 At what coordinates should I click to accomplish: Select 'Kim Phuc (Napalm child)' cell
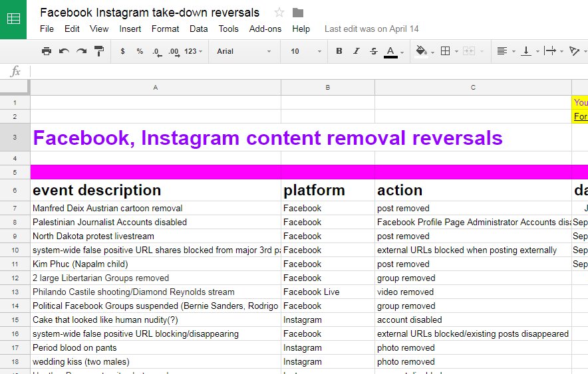tap(156, 264)
